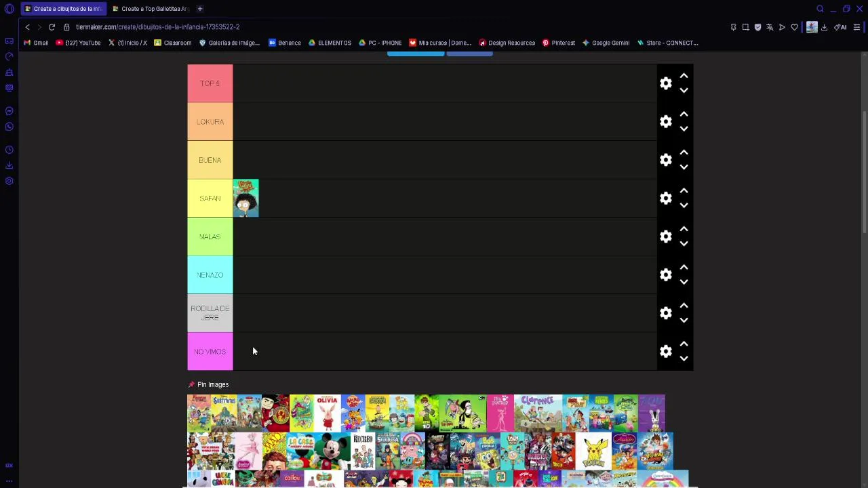868x488 pixels.
Task: Switch to 'Create a dibujitos de la infancia' tab
Action: [64, 9]
